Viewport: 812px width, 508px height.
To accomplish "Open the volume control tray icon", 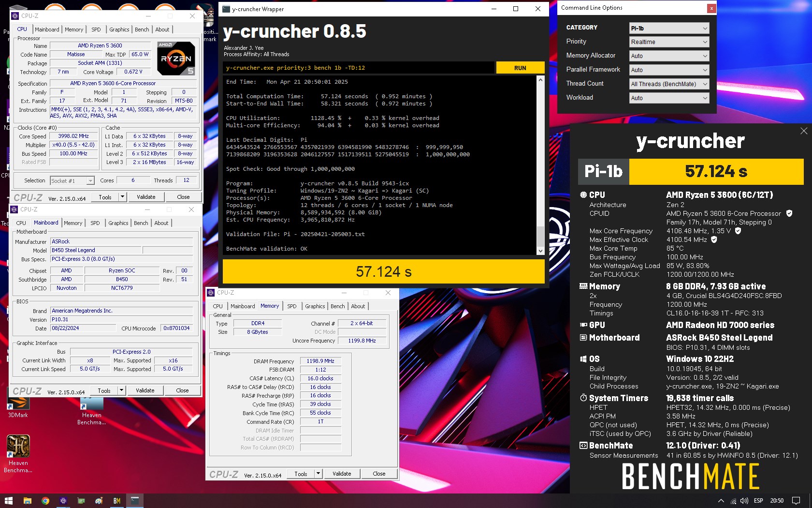I will [744, 501].
